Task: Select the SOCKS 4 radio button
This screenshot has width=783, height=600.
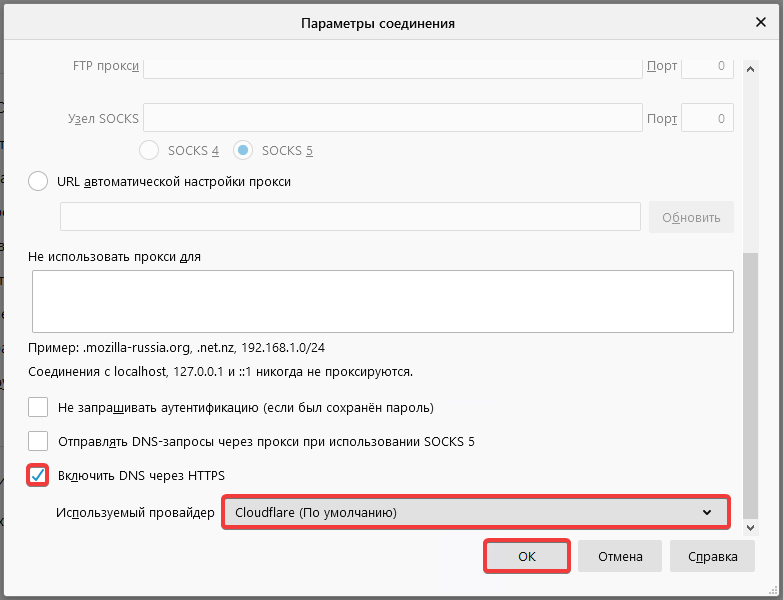Action: point(149,151)
